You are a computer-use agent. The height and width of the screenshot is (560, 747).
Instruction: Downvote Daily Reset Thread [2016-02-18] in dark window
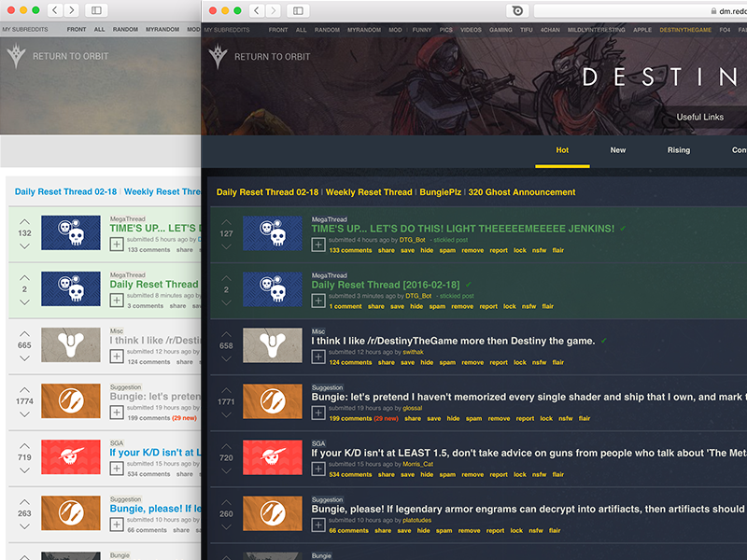click(226, 302)
